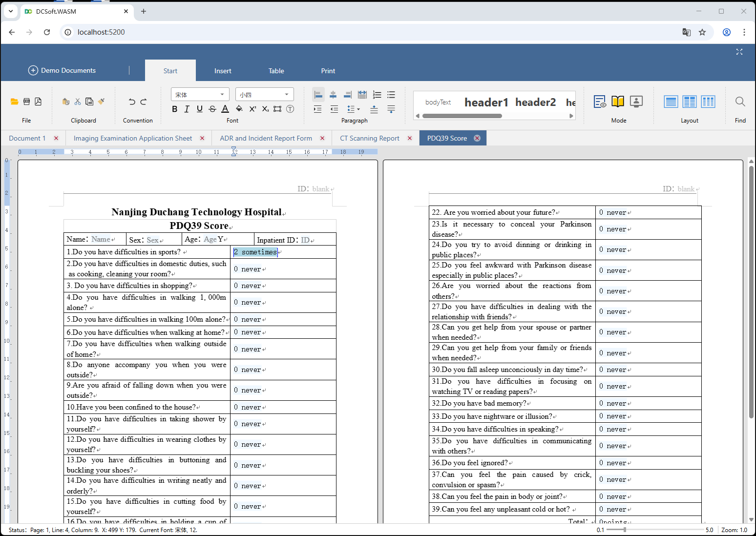Viewport: 756px width, 536px height.
Task: Select the three-column layout icon
Action: point(708,102)
